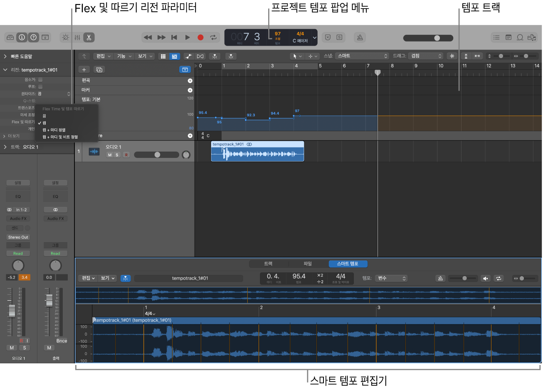Choose 끔 in the Flex pop-up menu

(67, 116)
